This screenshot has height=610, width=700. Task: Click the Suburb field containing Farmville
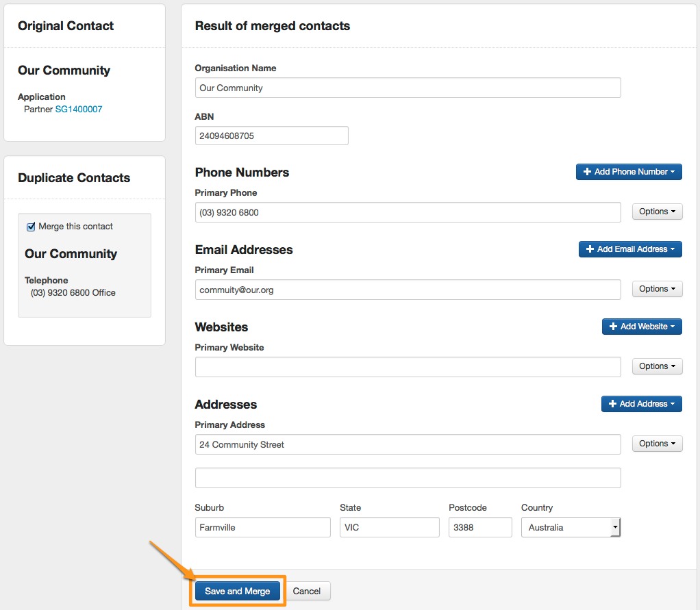pos(262,527)
